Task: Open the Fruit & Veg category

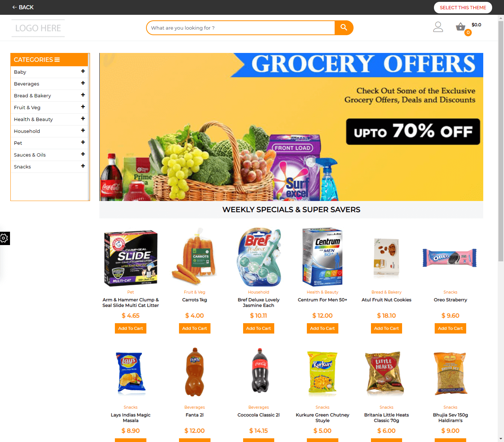Action: (27, 107)
